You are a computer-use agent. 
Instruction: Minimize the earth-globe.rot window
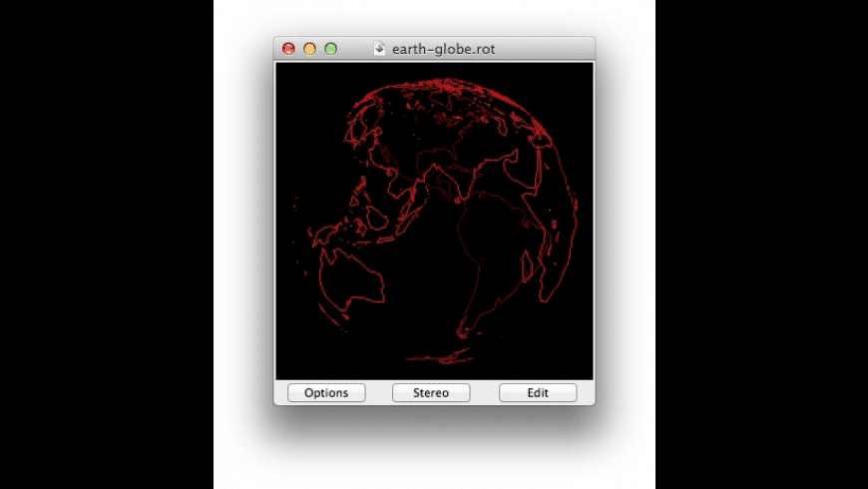pyautogui.click(x=309, y=49)
